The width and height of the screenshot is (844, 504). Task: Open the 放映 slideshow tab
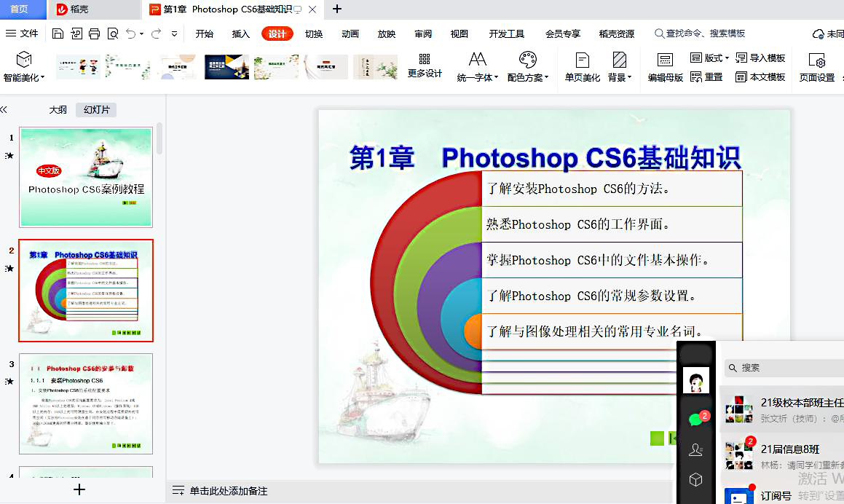click(387, 34)
